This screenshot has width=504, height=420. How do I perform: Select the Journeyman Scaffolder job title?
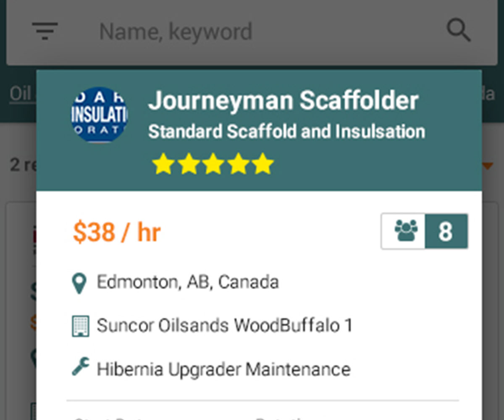[283, 101]
